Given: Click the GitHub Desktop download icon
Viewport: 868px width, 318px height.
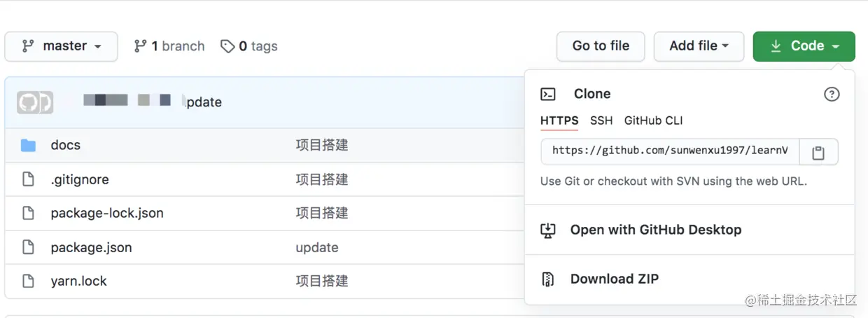Looking at the screenshot, I should 548,230.
